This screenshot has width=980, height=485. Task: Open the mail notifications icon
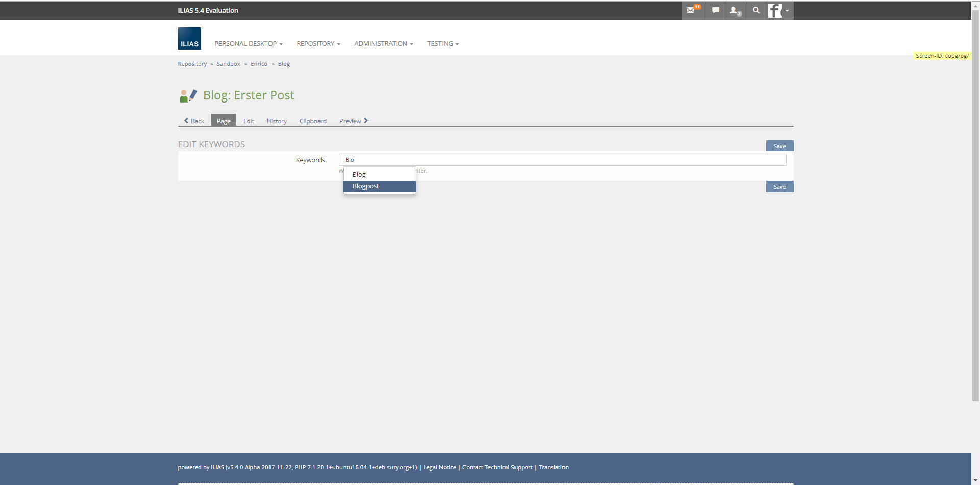693,10
